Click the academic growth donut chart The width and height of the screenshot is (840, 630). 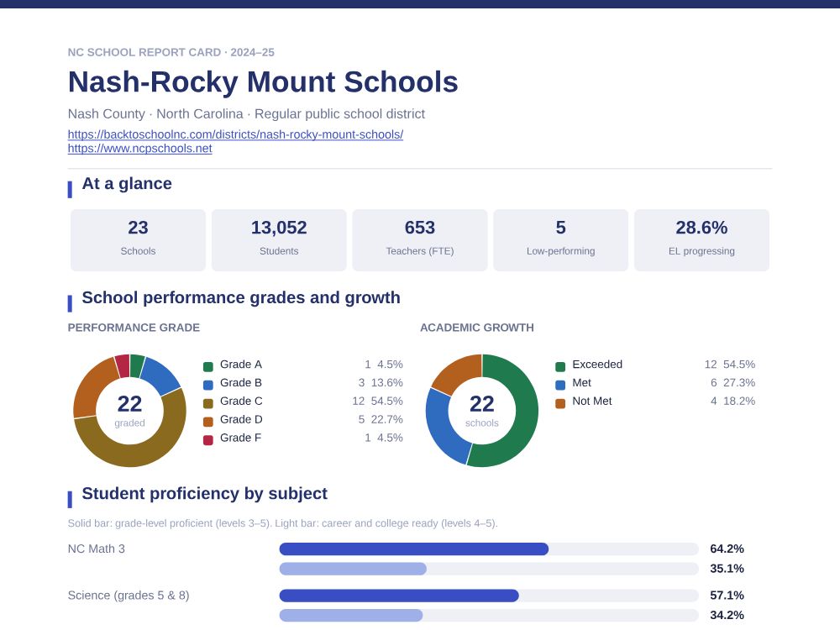pos(482,411)
